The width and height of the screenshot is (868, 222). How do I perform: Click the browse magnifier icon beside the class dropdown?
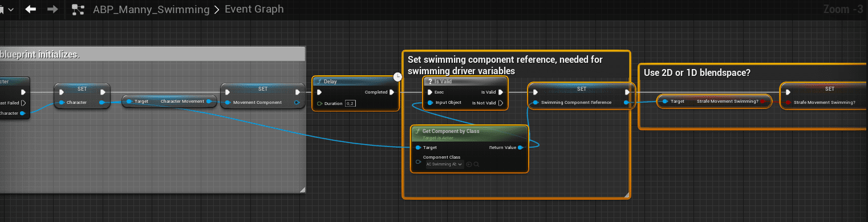coord(476,164)
